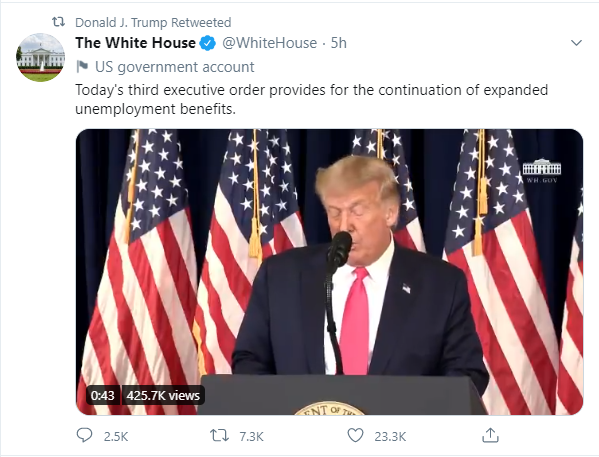
Task: Click the 2.5K replies count
Action: 116,436
